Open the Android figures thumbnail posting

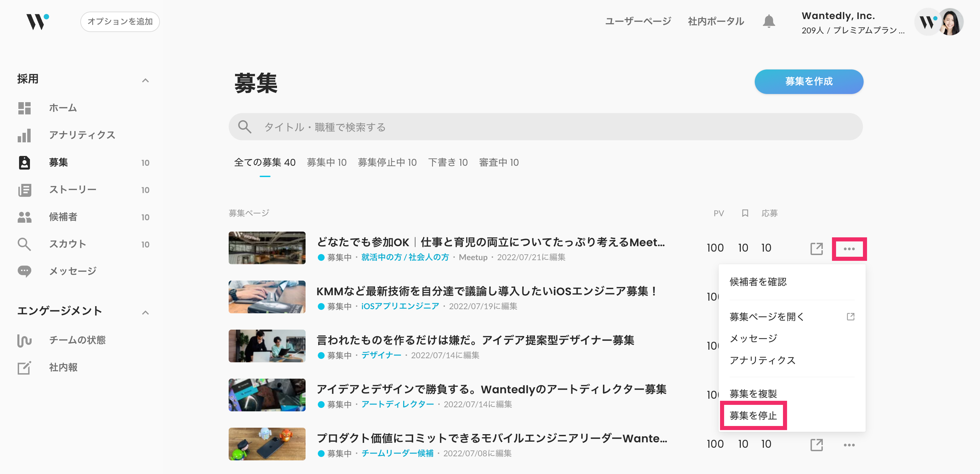pos(267,444)
